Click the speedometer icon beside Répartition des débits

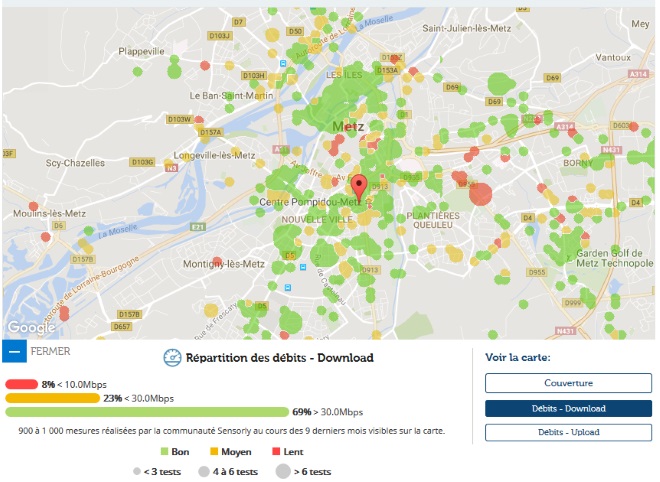[171, 357]
